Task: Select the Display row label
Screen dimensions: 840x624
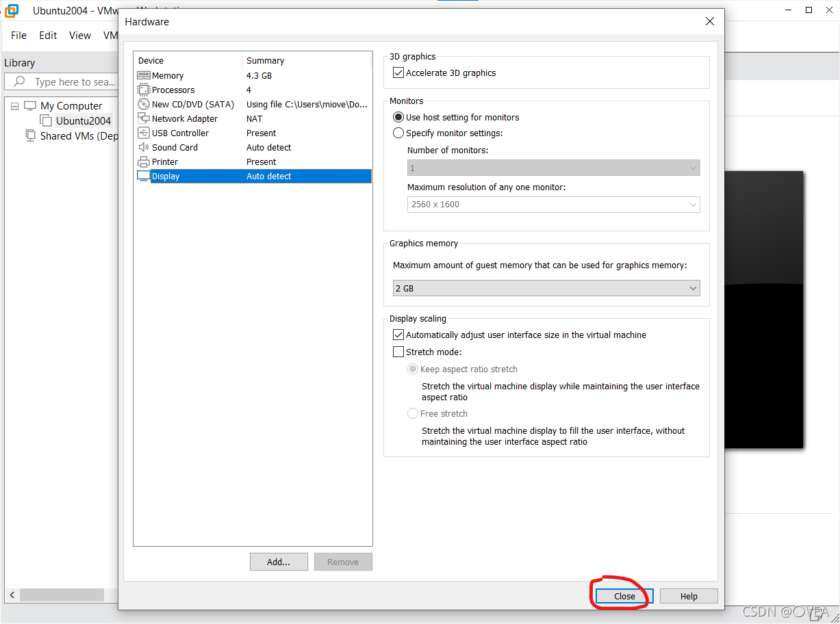Action: 166,176
